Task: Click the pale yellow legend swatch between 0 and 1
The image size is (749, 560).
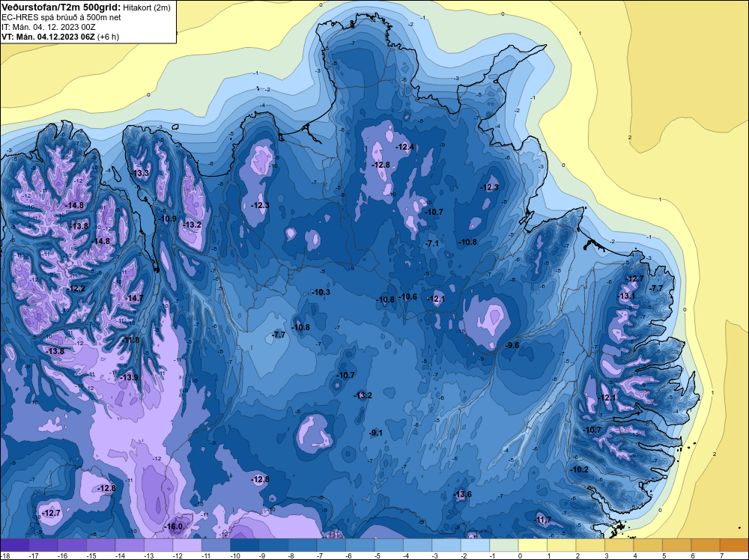Action: pos(533,545)
